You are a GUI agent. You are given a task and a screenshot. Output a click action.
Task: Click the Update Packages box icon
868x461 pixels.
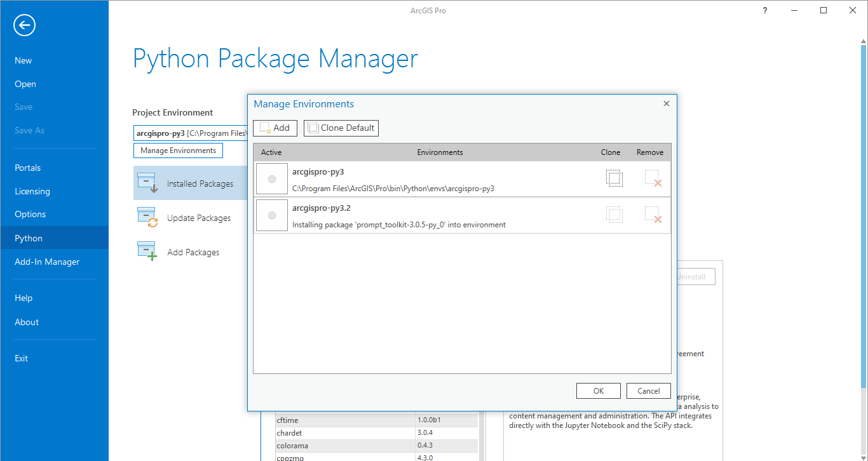click(147, 217)
